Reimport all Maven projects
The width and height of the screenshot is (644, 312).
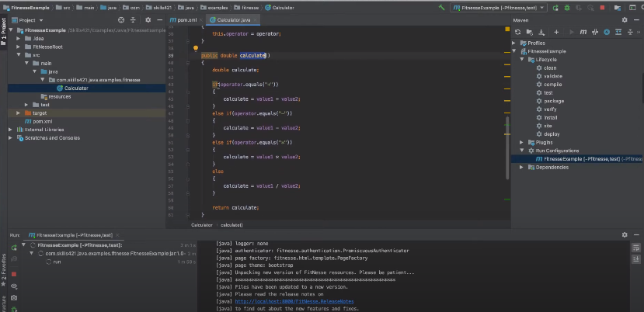click(x=517, y=32)
